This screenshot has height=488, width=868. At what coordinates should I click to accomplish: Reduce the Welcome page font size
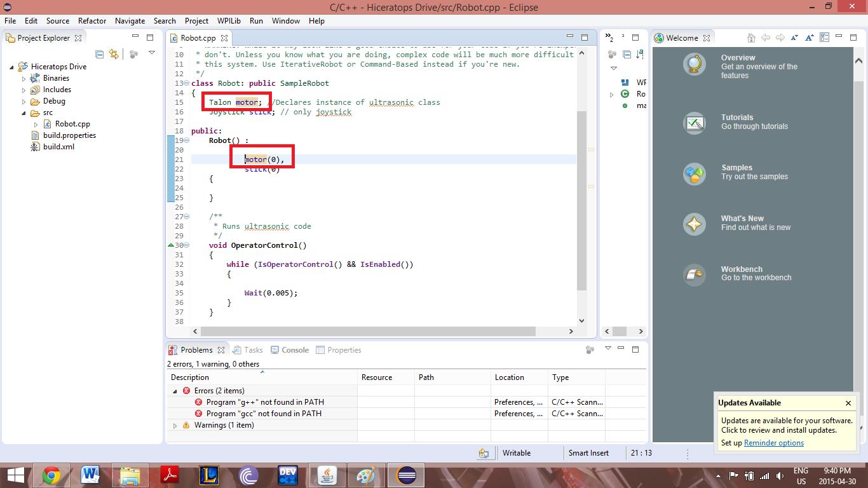click(795, 37)
